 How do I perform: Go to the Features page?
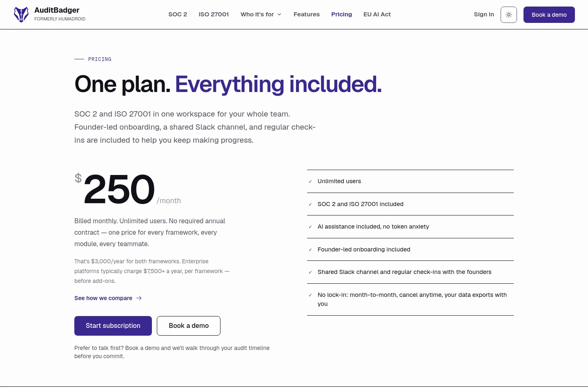click(307, 14)
